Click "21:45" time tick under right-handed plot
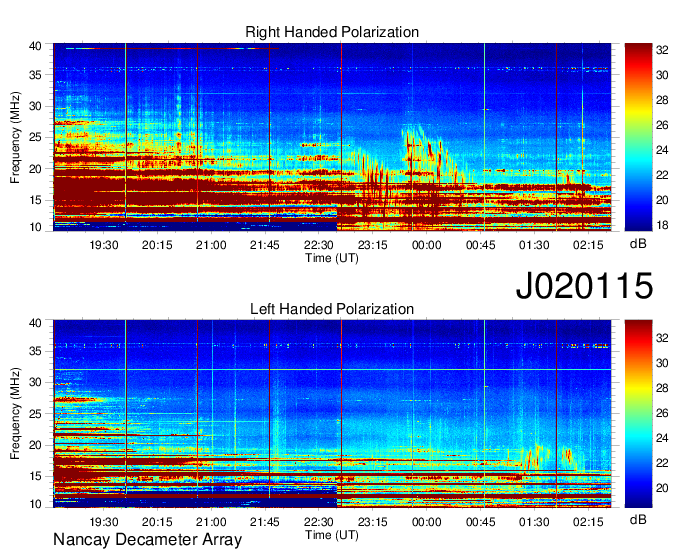680x552 pixels. pyautogui.click(x=265, y=245)
